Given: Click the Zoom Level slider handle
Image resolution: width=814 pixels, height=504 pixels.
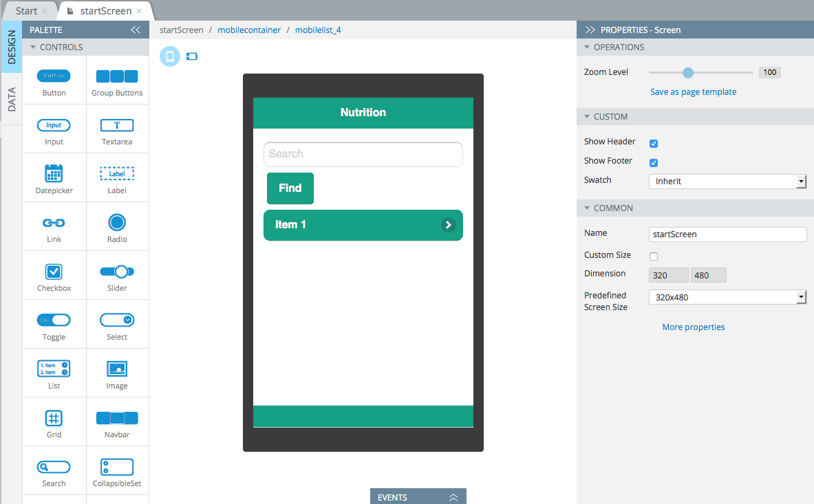Looking at the screenshot, I should point(688,73).
